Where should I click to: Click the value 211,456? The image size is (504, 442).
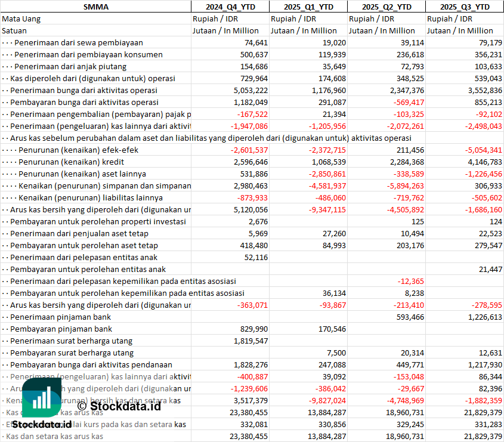pyautogui.click(x=410, y=150)
